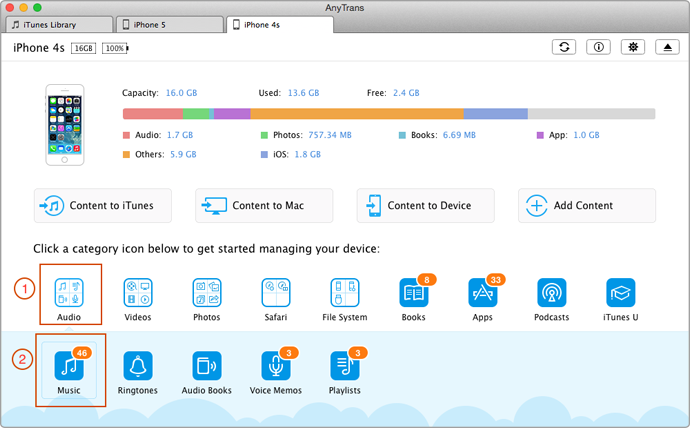Click the green Photos storage bar segment
Image resolution: width=690 pixels, height=428 pixels.
coord(196,114)
